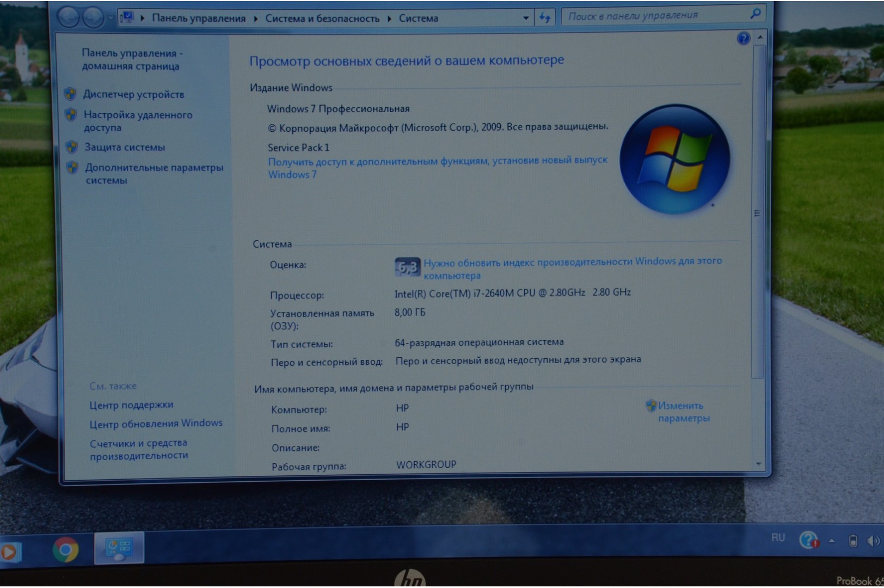
Task: Open 'Центр поддержки' link
Action: (131, 405)
